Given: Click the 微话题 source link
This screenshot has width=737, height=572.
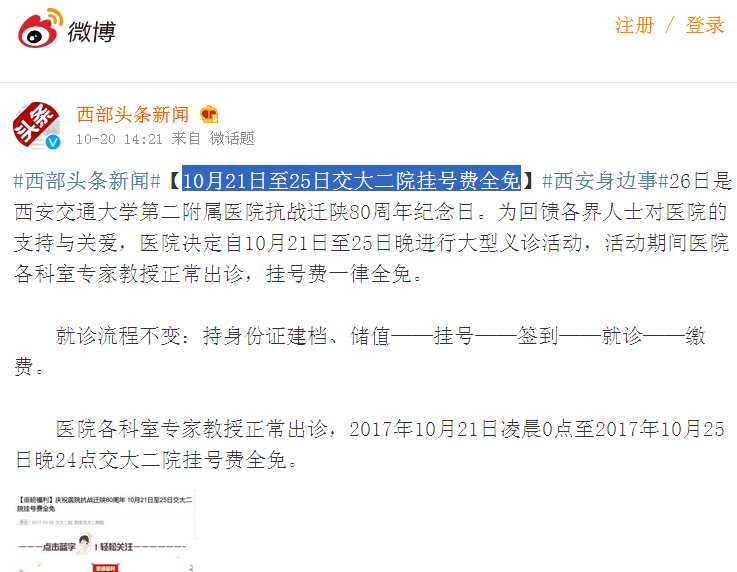Looking at the screenshot, I should click(232, 138).
